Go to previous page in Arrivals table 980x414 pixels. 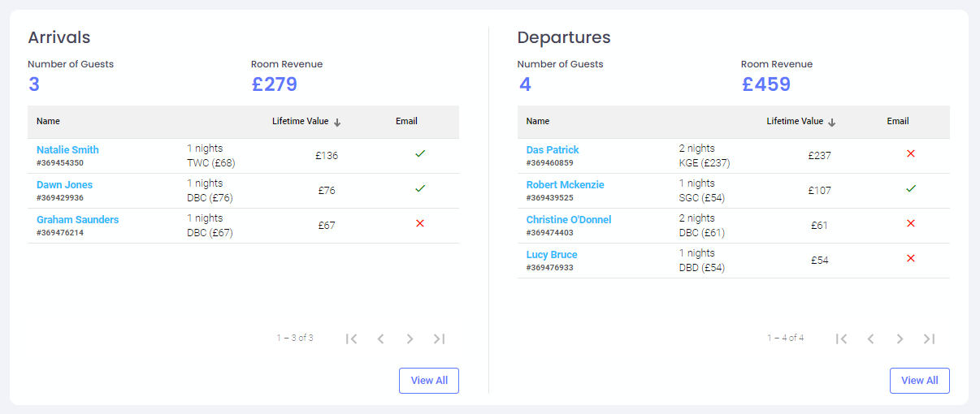[380, 339]
